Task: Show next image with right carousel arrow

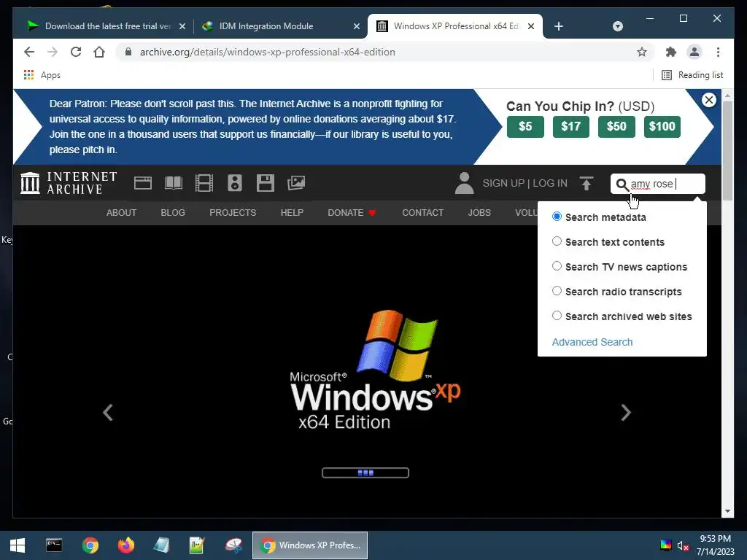Action: click(x=626, y=413)
